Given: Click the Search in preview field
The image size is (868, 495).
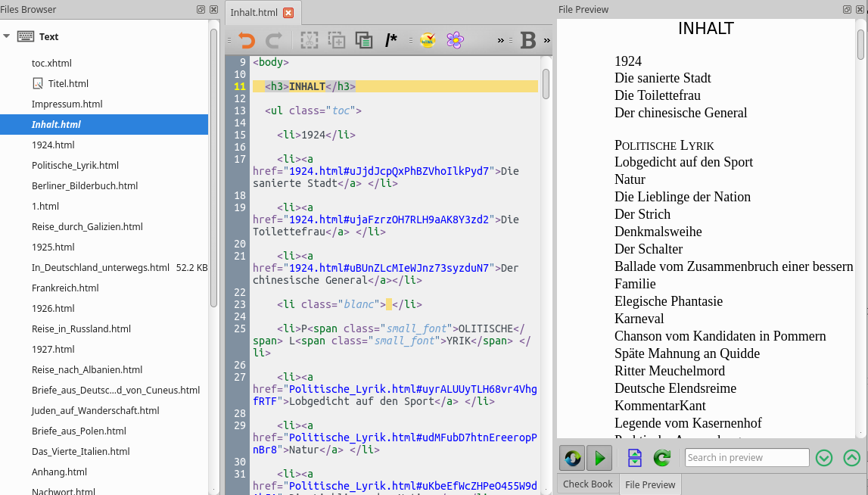Looking at the screenshot, I should [x=747, y=457].
